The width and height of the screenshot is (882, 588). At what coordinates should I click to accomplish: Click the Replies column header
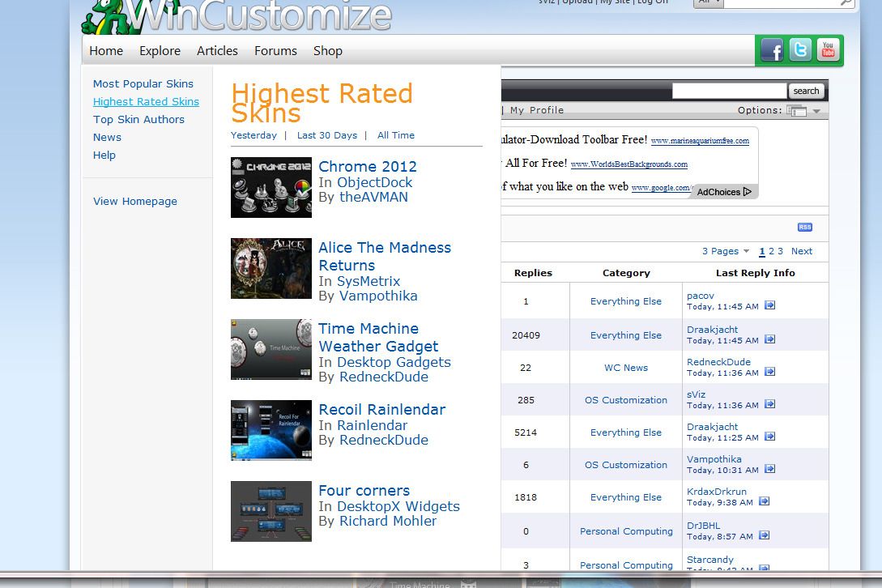[533, 273]
